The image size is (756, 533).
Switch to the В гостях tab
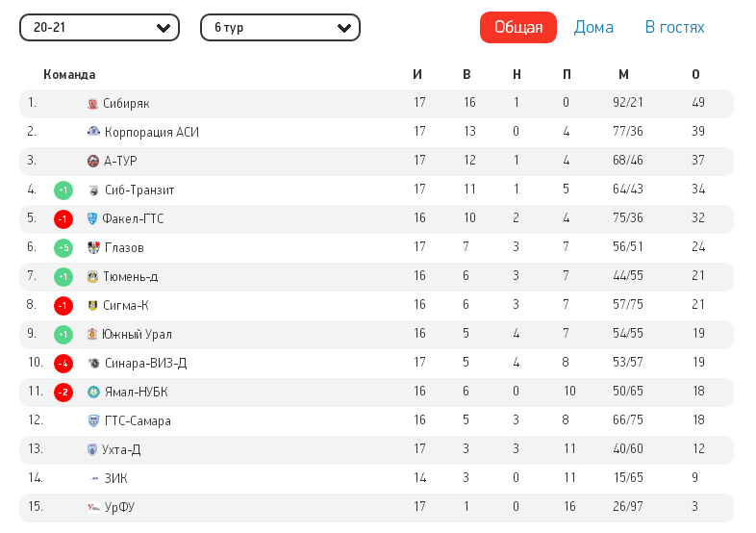point(674,28)
